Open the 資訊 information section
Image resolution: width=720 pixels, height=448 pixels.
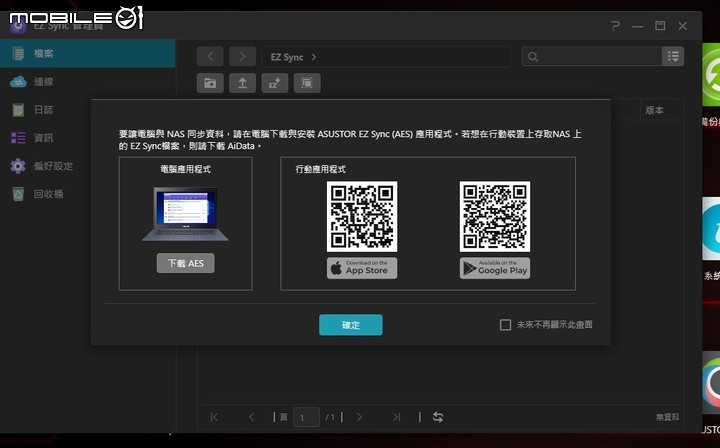[87, 138]
